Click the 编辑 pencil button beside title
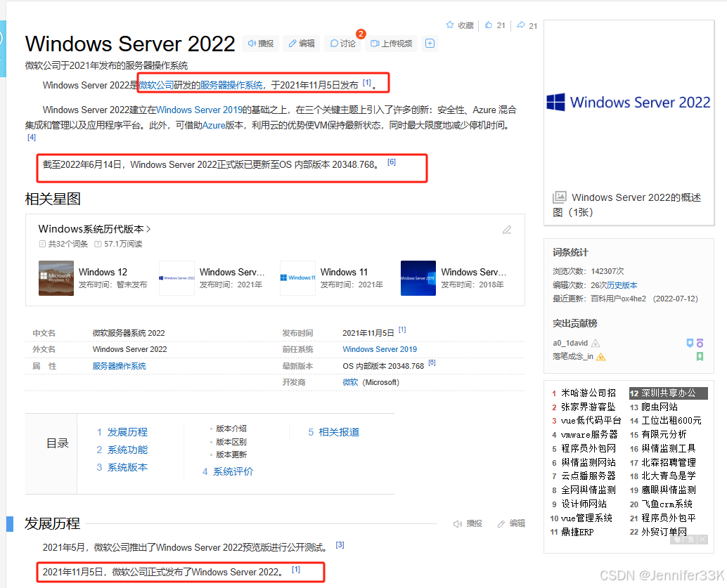Screen dimensions: 727x588 [302, 44]
